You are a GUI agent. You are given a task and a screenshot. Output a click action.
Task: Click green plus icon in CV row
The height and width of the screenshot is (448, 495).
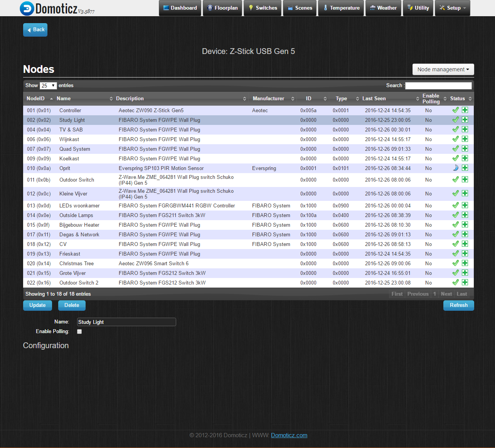465,244
